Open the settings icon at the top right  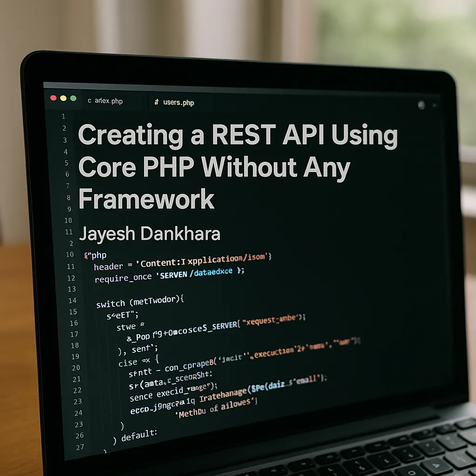click(x=422, y=104)
